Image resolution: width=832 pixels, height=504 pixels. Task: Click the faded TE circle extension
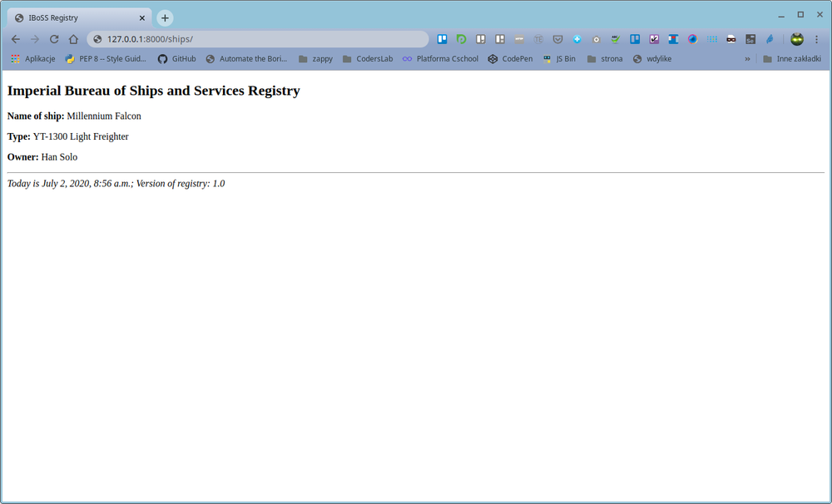(538, 39)
